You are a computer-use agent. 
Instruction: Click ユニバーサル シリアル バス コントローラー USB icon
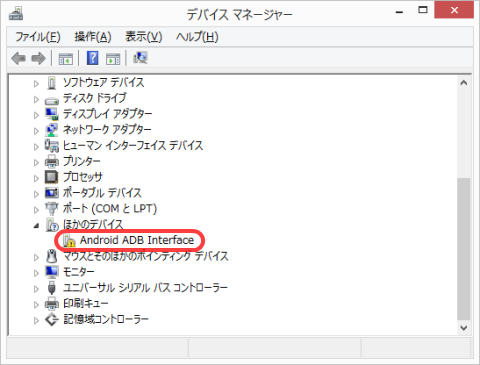tap(52, 288)
